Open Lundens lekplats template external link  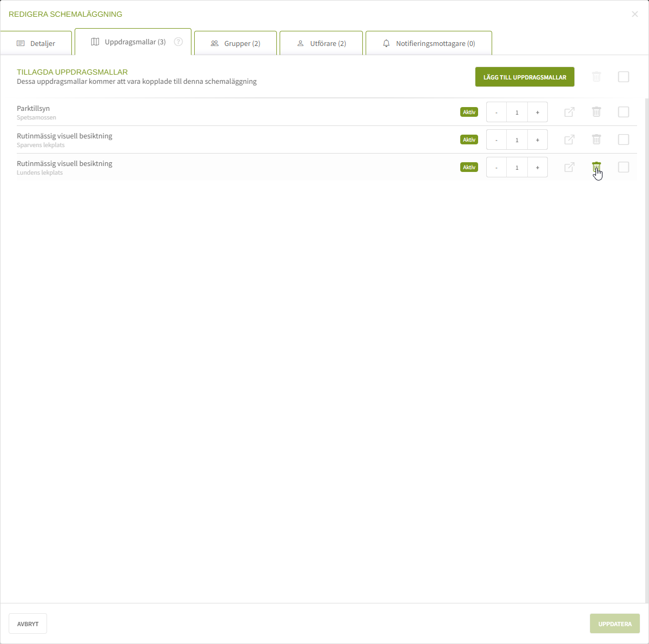(569, 167)
